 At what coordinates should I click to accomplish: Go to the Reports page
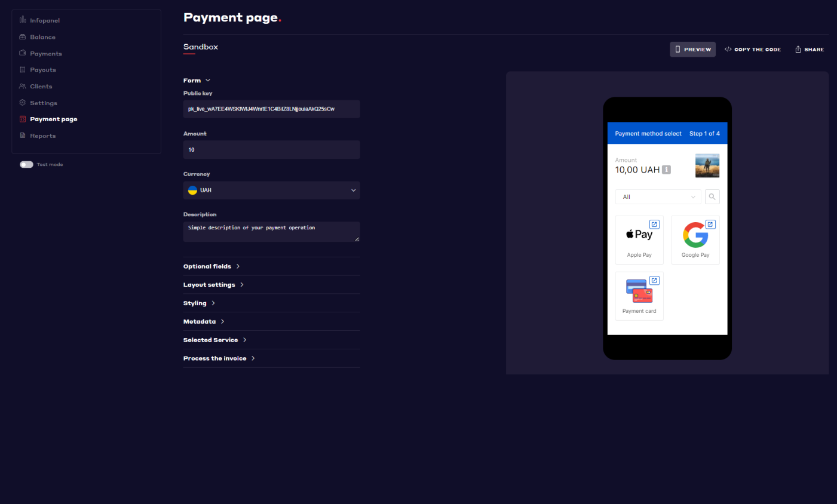click(42, 136)
